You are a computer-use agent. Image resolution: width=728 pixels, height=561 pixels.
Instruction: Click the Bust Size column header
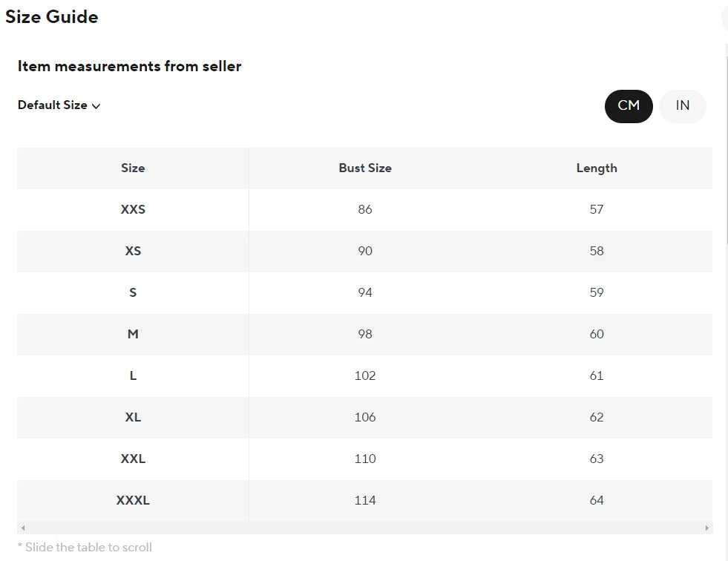(365, 168)
